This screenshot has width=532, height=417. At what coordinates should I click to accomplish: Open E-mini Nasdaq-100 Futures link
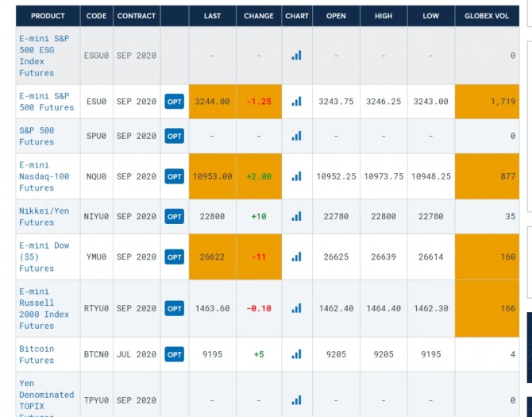coord(44,176)
